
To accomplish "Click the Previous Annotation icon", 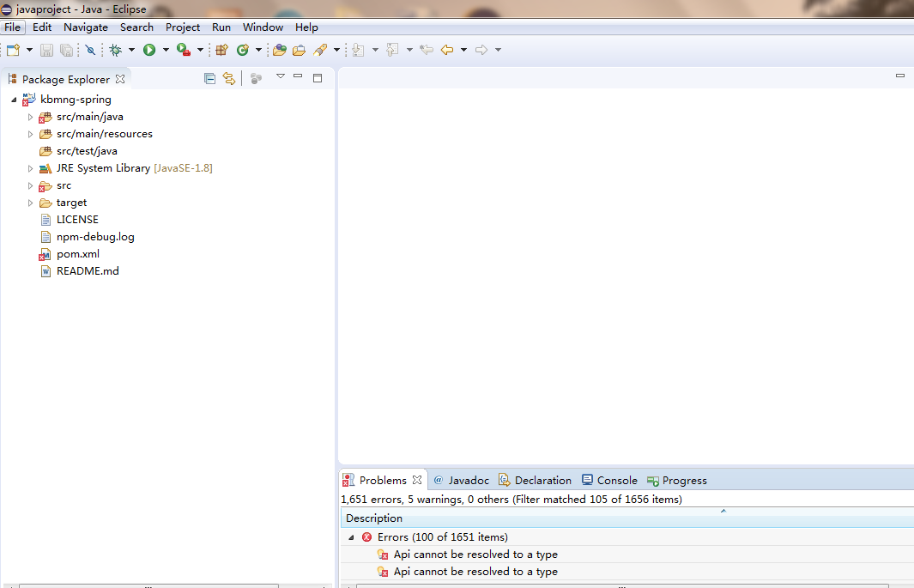I will pyautogui.click(x=392, y=50).
